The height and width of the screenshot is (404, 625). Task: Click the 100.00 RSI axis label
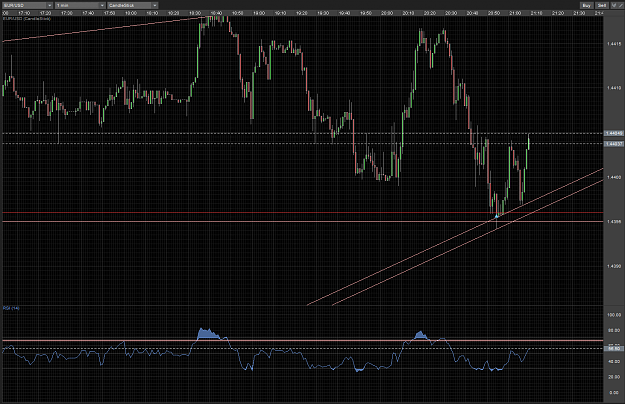(x=614, y=315)
